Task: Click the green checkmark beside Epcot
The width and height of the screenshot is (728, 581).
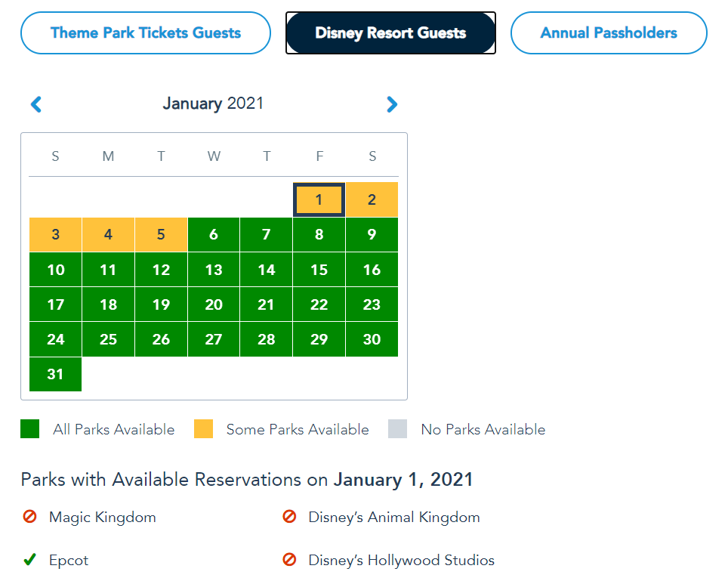Action: pos(29,561)
